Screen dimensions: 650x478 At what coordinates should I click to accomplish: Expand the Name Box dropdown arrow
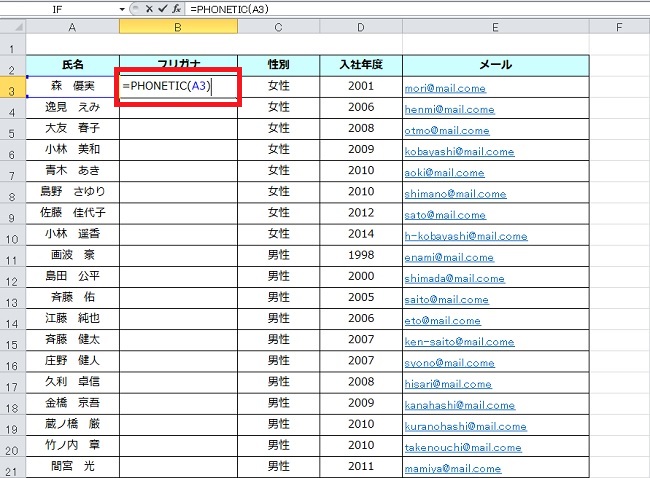(x=122, y=8)
